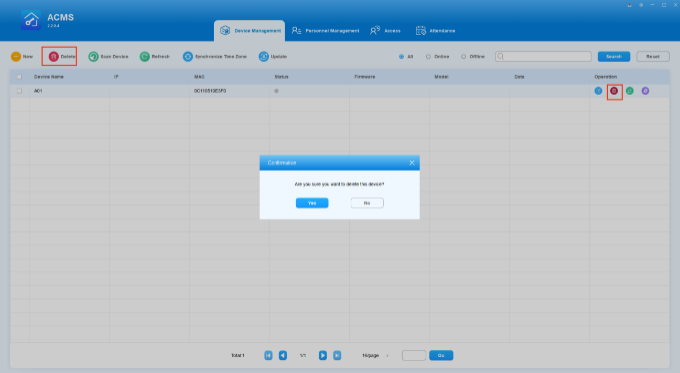Click the purple operation icon for A01
The width and height of the screenshot is (680, 373).
(645, 91)
